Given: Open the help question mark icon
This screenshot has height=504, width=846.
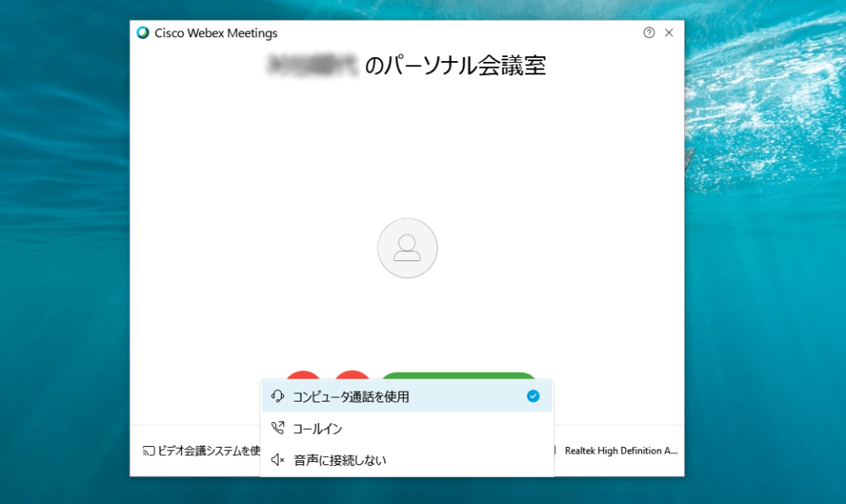Looking at the screenshot, I should point(649,33).
